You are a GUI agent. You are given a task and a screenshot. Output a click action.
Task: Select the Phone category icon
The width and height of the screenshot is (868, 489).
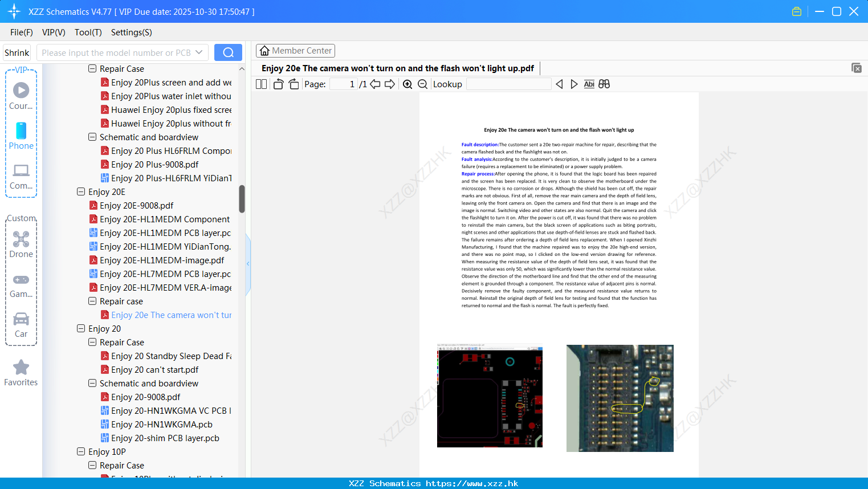coord(21,136)
